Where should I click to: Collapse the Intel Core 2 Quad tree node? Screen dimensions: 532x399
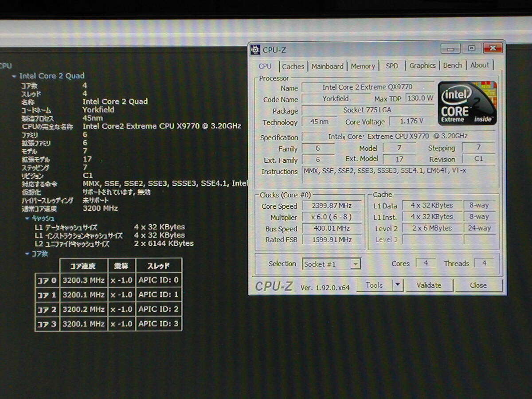point(14,76)
